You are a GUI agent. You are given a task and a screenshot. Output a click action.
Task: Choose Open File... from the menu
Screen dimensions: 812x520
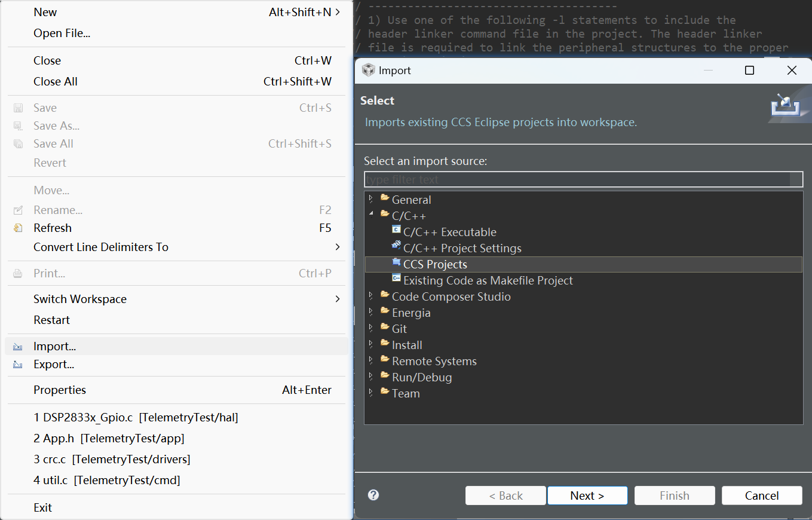click(x=176, y=33)
